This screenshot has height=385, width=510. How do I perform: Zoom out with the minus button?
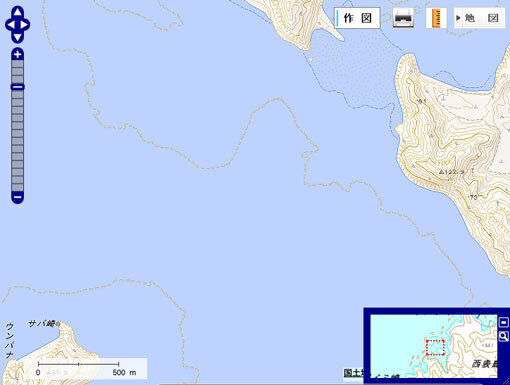[x=17, y=197]
